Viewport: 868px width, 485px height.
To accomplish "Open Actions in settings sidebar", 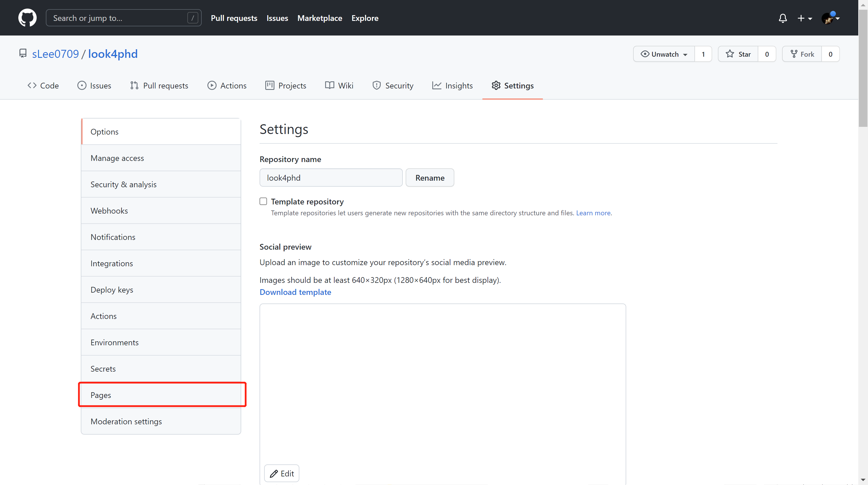I will pyautogui.click(x=161, y=316).
